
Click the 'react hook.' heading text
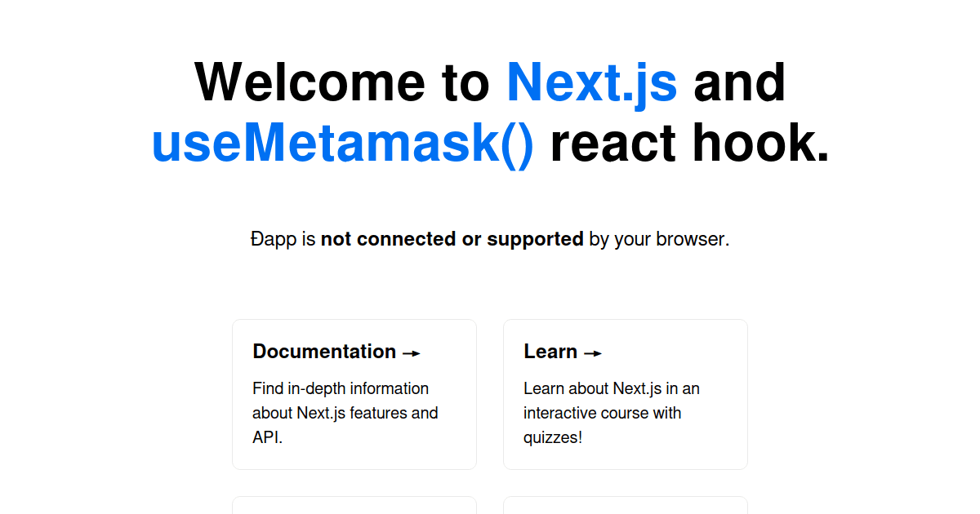point(690,144)
